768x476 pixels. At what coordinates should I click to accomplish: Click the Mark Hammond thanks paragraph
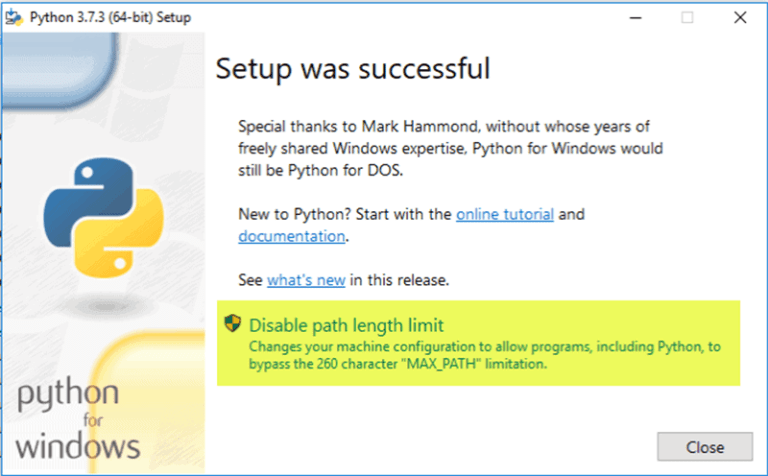coord(451,148)
